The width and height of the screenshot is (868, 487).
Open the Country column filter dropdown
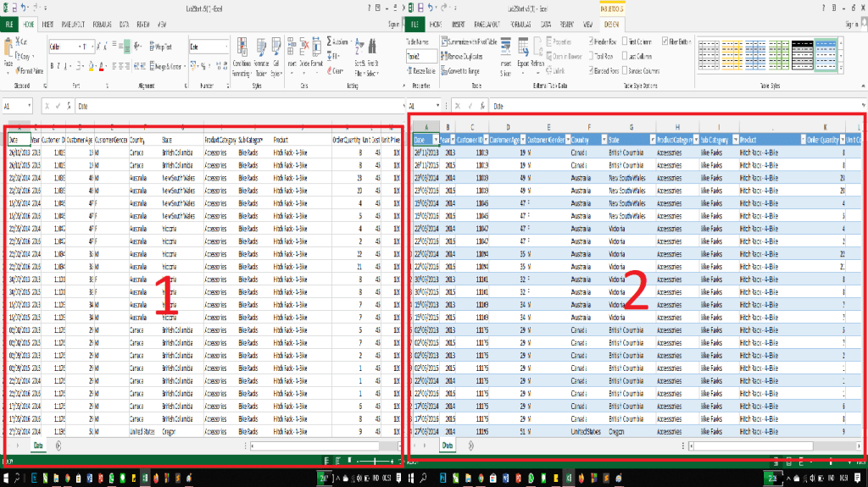[x=603, y=139]
